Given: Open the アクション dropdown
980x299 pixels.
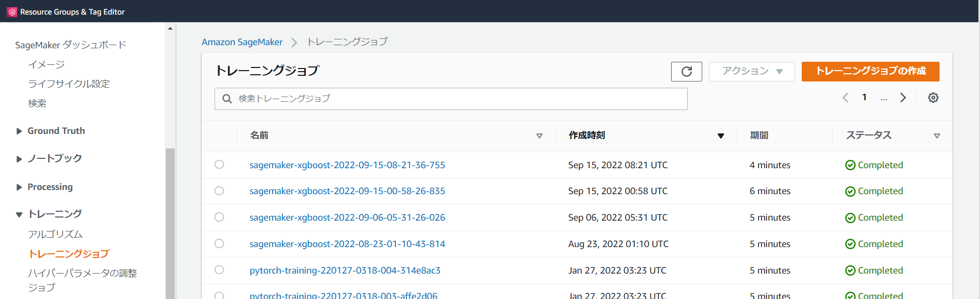Looking at the screenshot, I should [x=751, y=71].
